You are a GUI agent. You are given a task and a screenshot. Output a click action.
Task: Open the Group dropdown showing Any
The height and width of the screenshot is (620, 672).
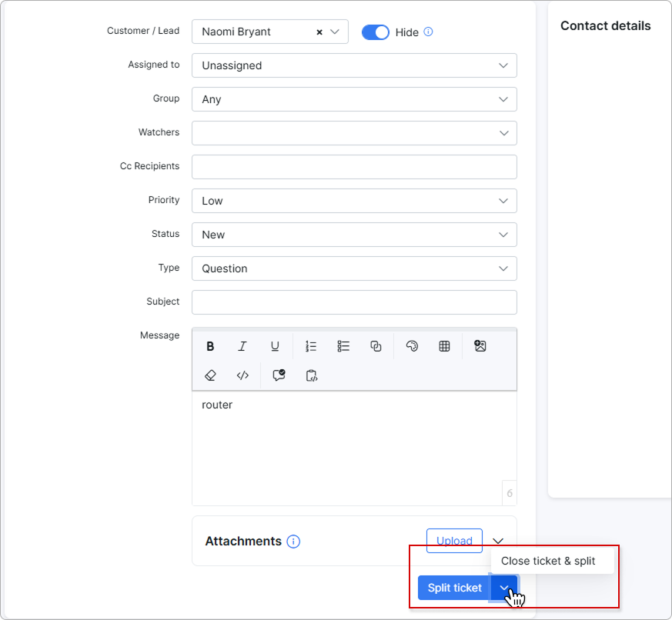[354, 99]
